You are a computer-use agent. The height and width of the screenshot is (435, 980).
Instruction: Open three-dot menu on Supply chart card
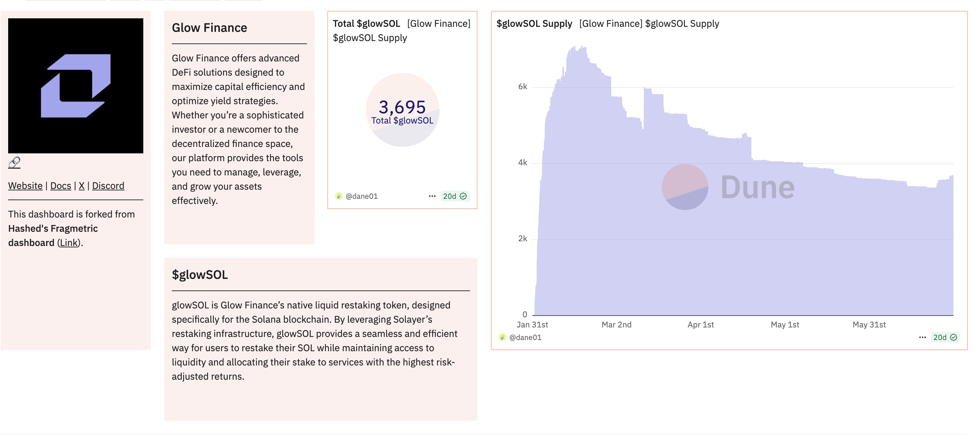(922, 337)
